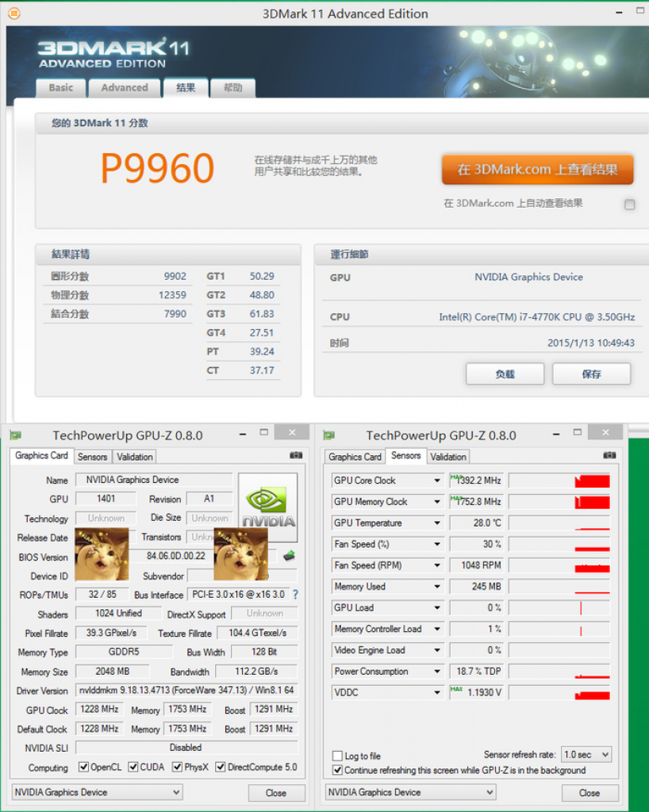The width and height of the screenshot is (649, 812).
Task: Open the GPU Core Clock sensor dropdown
Action: pos(437,481)
